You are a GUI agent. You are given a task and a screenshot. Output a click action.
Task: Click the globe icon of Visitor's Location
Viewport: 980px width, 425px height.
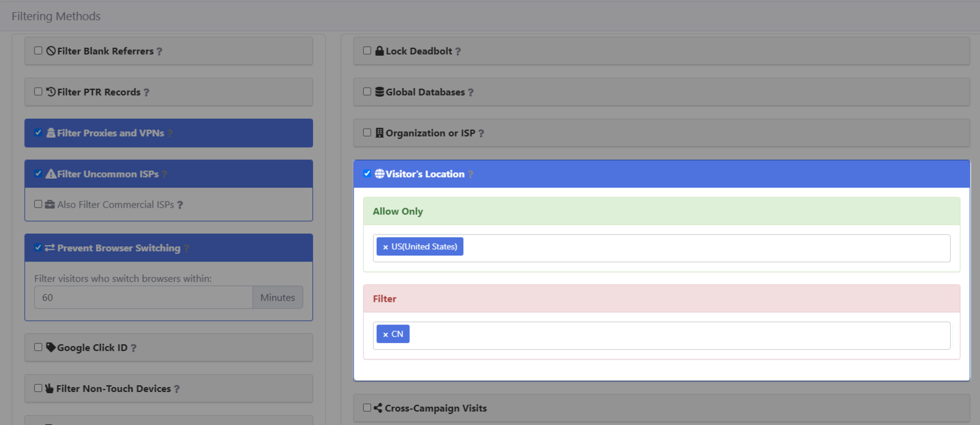tap(380, 174)
